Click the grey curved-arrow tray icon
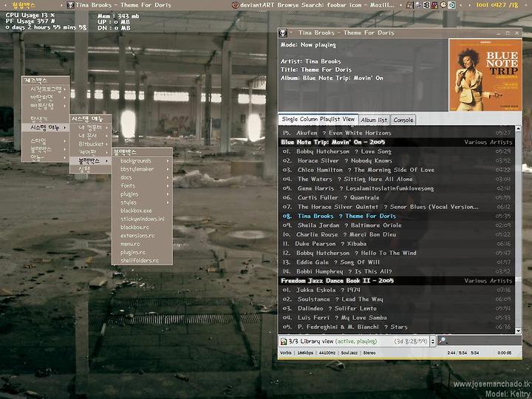 click(418, 5)
